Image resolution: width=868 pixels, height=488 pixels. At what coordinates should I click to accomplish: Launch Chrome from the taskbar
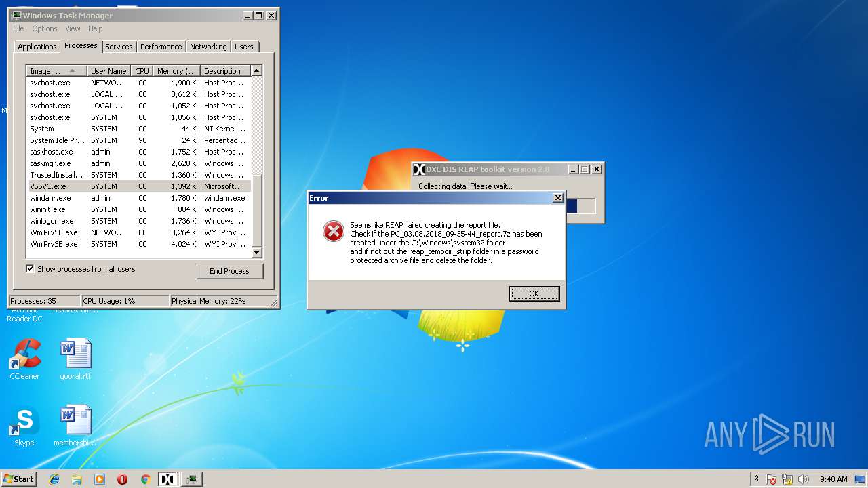point(145,479)
